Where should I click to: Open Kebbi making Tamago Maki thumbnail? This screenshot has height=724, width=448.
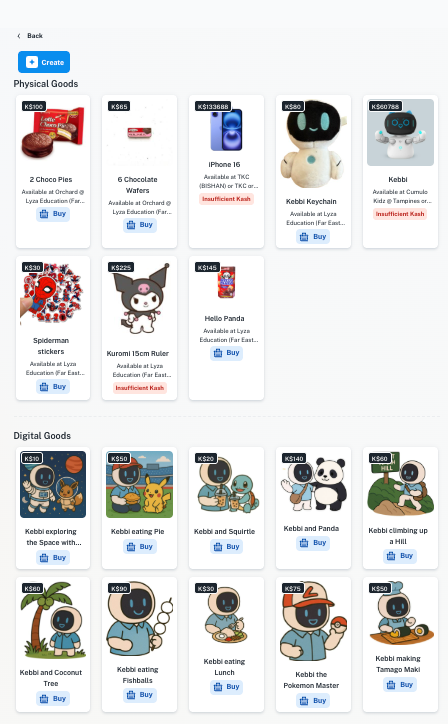400,614
